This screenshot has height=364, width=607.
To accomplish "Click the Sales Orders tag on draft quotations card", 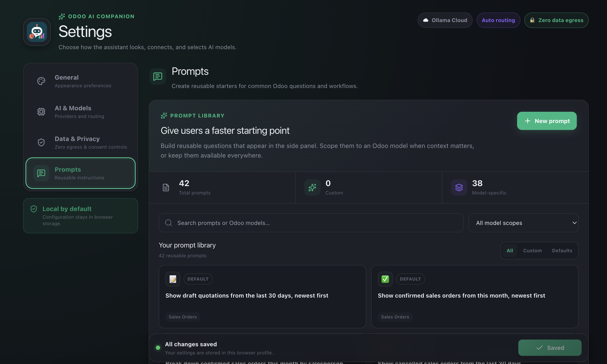I will [183, 317].
